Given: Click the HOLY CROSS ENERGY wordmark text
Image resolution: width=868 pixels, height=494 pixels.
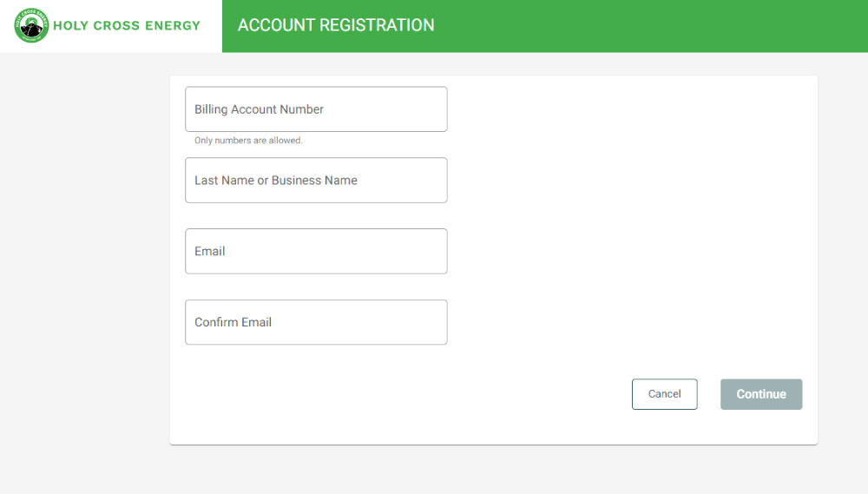Looking at the screenshot, I should click(x=127, y=25).
